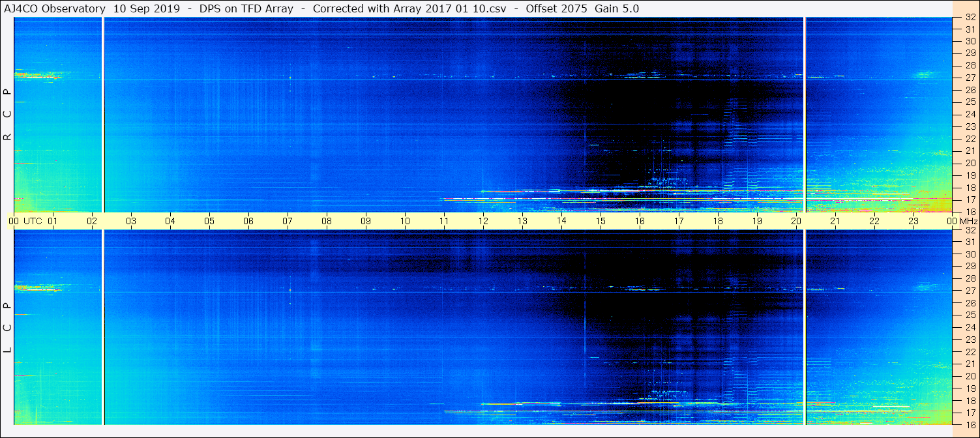Click the Offset 2075 text in header
The height and width of the screenshot is (438, 980).
click(552, 8)
